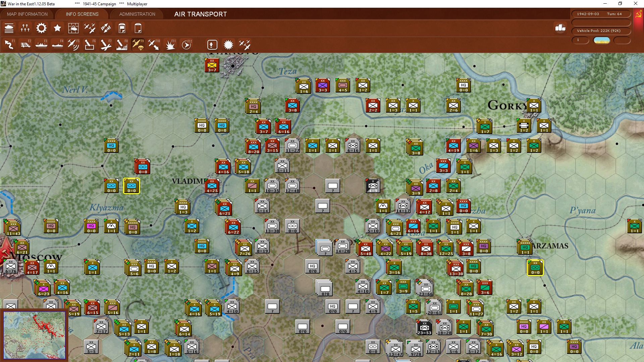Select the highlighted green 0=0 unit below Arzamas
This screenshot has width=644, height=362.
click(x=535, y=267)
